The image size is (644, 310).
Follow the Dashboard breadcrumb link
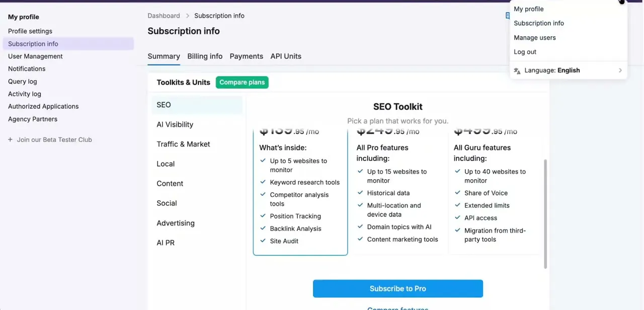click(164, 16)
